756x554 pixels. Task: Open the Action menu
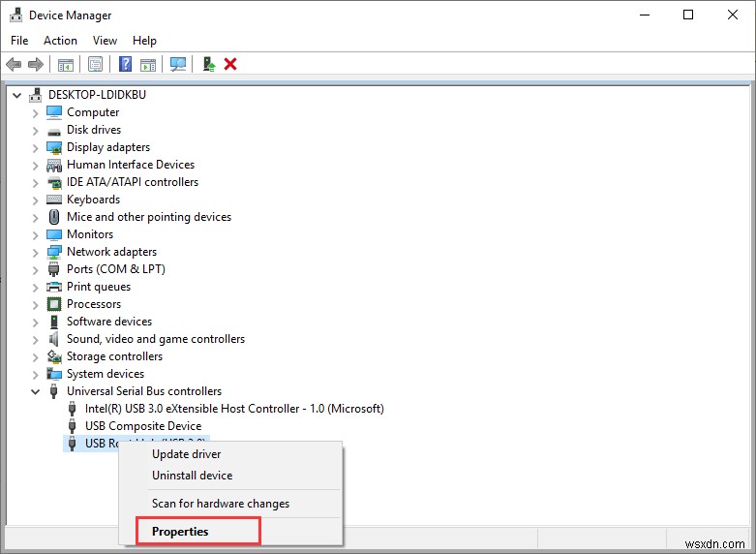[60, 41]
